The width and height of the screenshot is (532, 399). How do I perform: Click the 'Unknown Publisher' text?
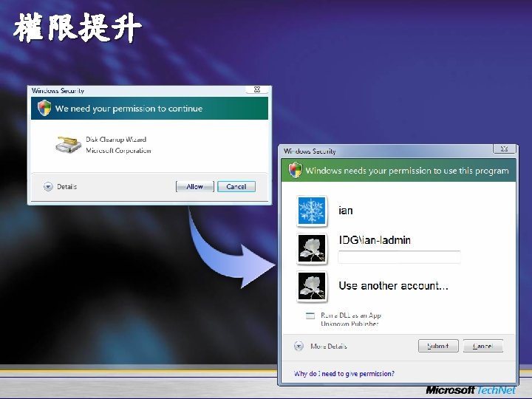(x=349, y=324)
